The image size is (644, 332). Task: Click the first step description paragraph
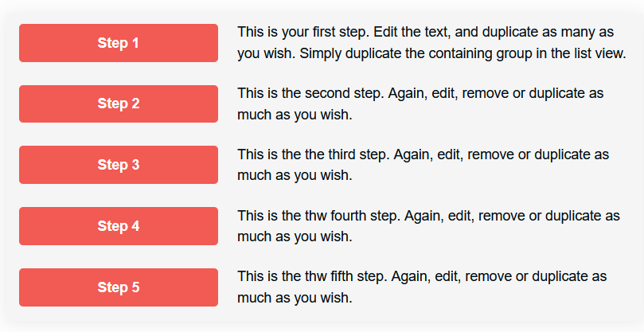click(x=431, y=43)
